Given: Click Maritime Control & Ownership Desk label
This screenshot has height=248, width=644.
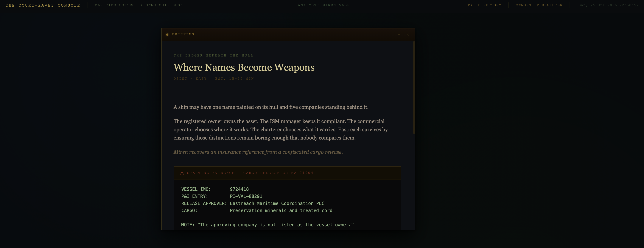Looking at the screenshot, I should (139, 5).
